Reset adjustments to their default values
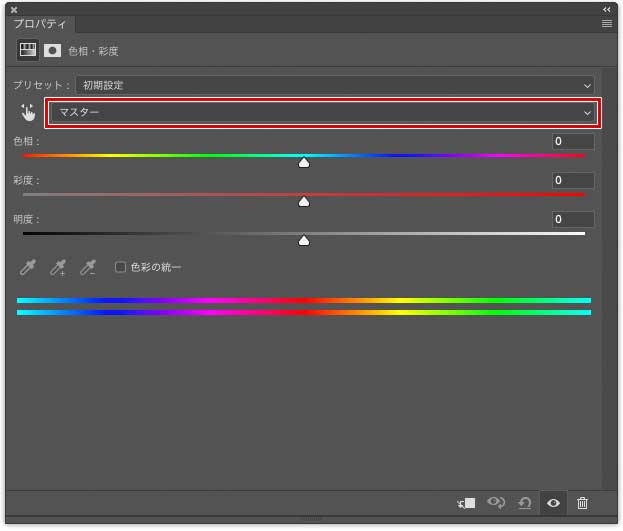Image resolution: width=623 pixels, height=531 pixels. pos(525,503)
